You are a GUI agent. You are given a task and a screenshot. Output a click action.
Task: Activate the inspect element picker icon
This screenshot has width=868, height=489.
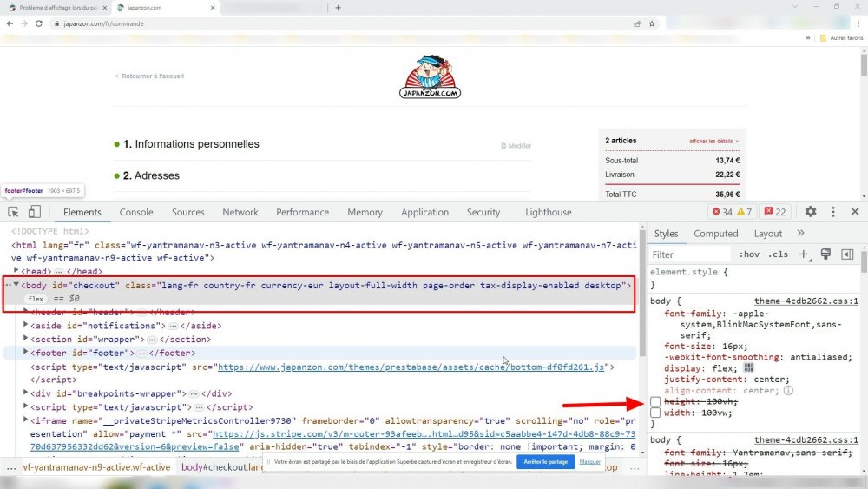pyautogui.click(x=13, y=212)
